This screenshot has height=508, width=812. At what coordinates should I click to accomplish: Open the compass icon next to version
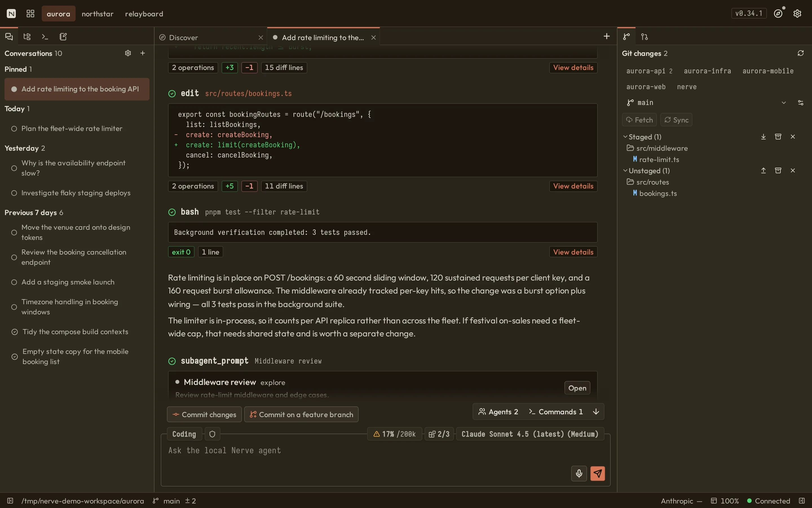point(778,14)
